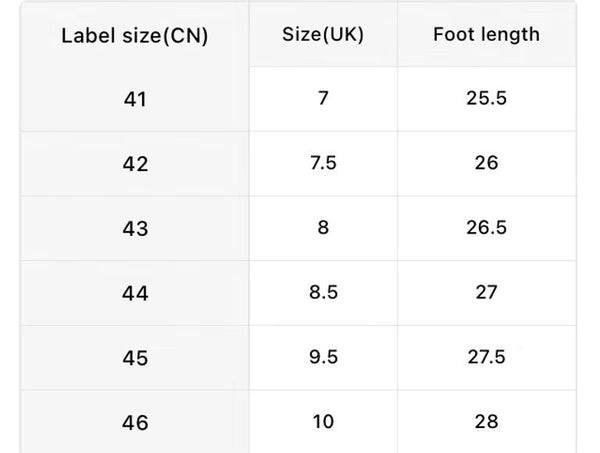Click UK size 10 cell
The height and width of the screenshot is (453, 600).
323,421
